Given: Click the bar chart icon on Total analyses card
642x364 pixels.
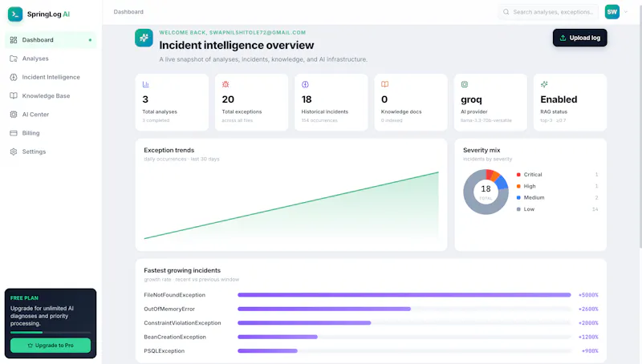Looking at the screenshot, I should (x=146, y=84).
